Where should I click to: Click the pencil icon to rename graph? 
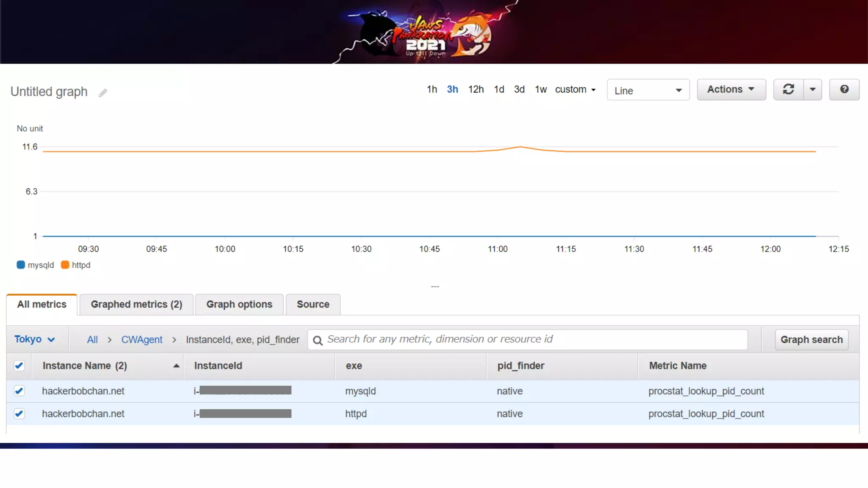pyautogui.click(x=103, y=93)
